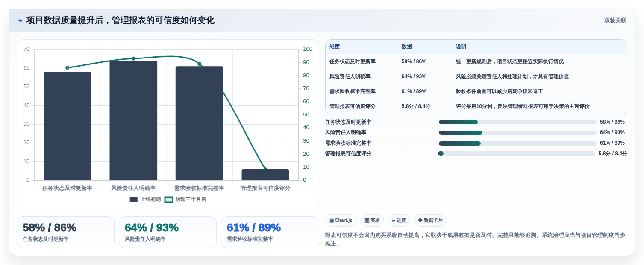
Task: Click the 说明 table column header
Action: [x=461, y=47]
